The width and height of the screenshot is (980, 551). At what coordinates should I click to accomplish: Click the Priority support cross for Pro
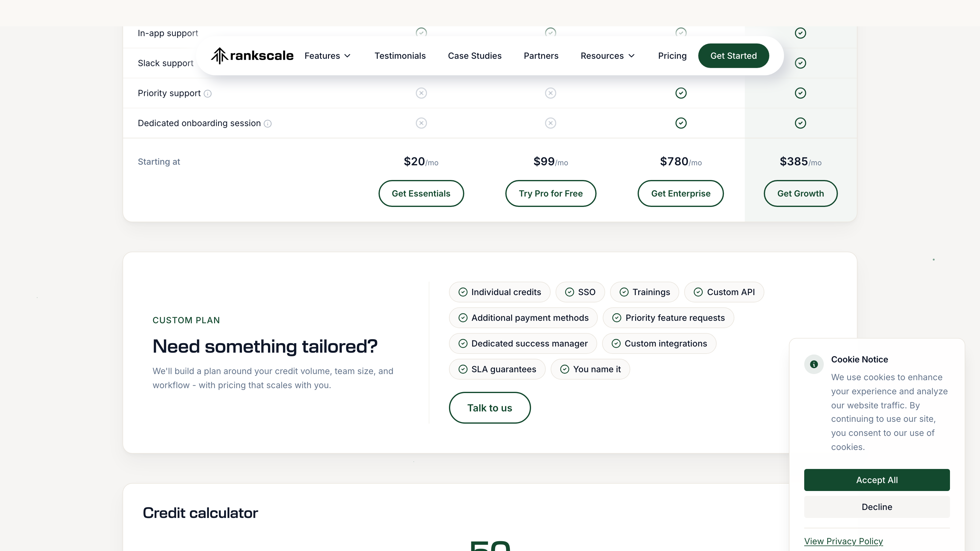click(551, 93)
